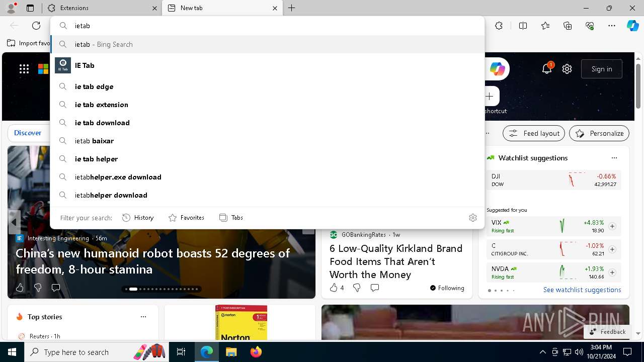Switch to the New tab
Screen dimensions: 644x362
[222, 8]
